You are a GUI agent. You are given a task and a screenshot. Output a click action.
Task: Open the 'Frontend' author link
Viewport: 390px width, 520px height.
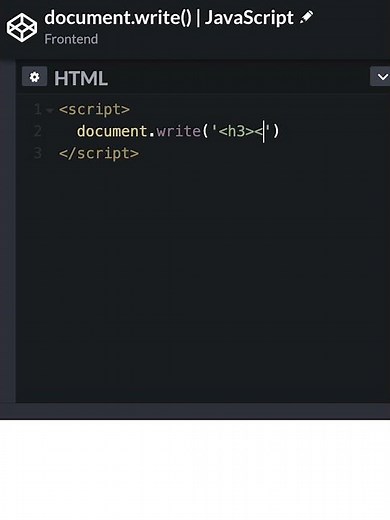point(71,39)
